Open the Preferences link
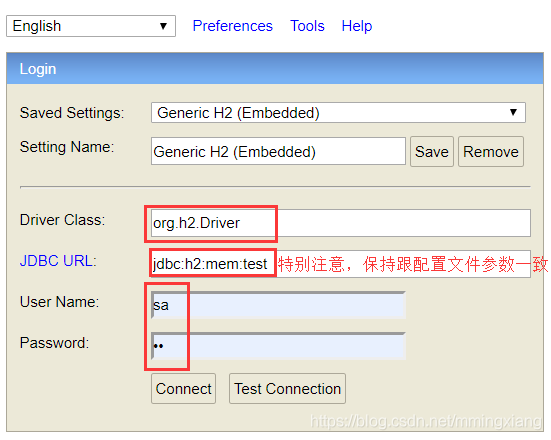 click(233, 26)
